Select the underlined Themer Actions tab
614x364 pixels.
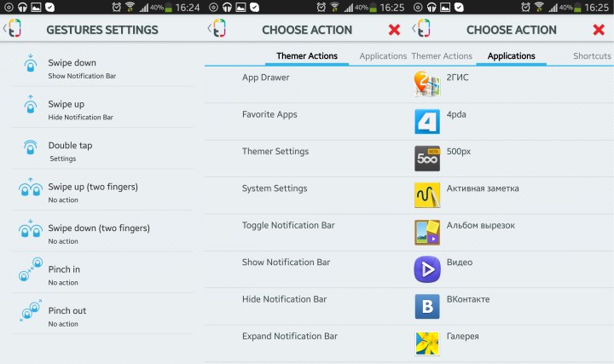307,56
